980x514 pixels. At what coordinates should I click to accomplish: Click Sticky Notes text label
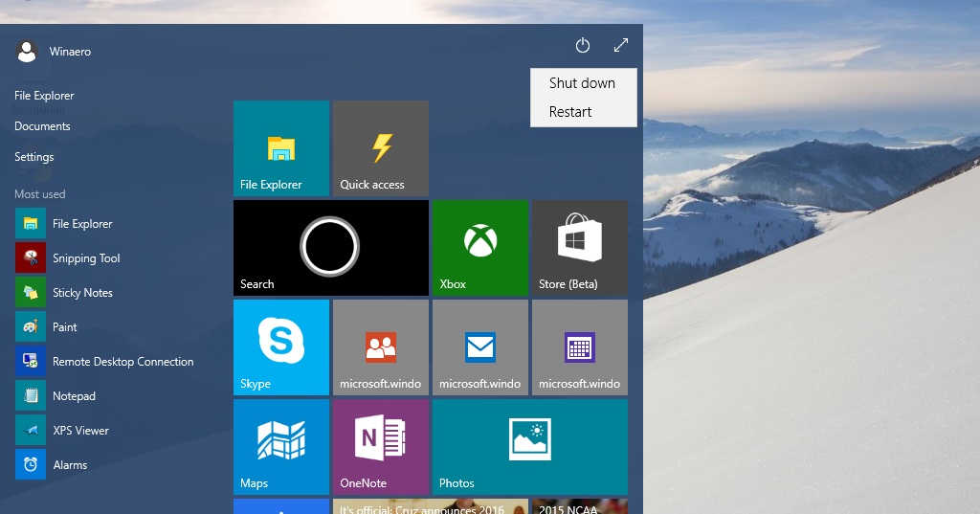tap(82, 293)
